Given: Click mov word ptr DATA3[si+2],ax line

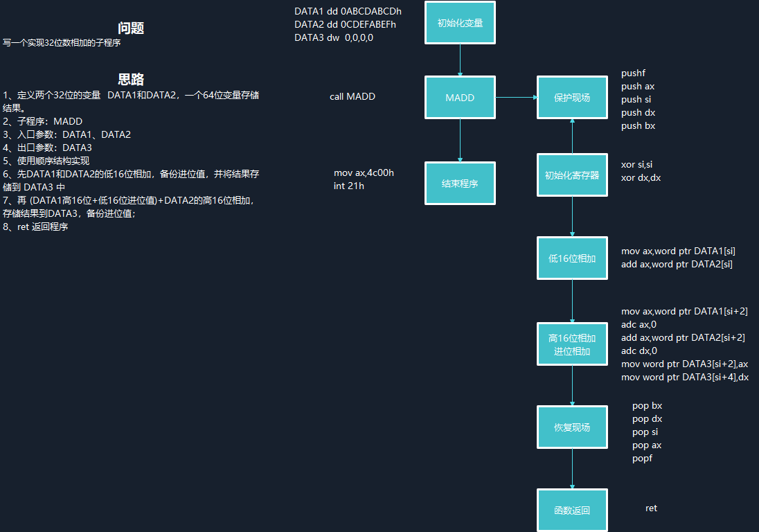Looking at the screenshot, I should 684,364.
